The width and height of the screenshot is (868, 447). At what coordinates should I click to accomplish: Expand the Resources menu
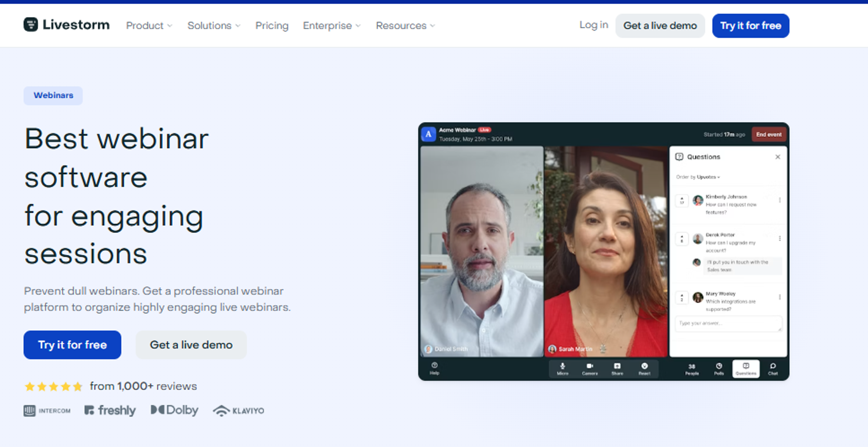(406, 26)
